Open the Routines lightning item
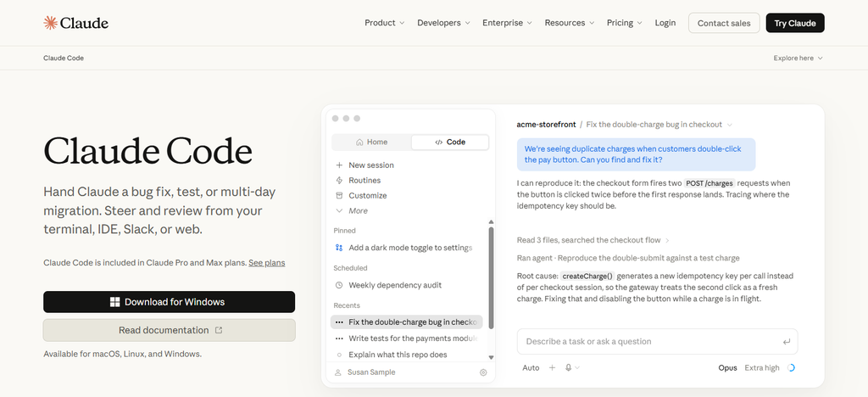Viewport: 868px width, 397px height. [x=358, y=181]
